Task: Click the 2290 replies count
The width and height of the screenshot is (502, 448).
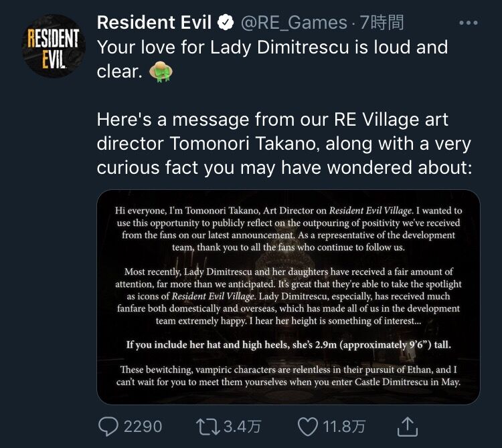Action: (x=143, y=427)
